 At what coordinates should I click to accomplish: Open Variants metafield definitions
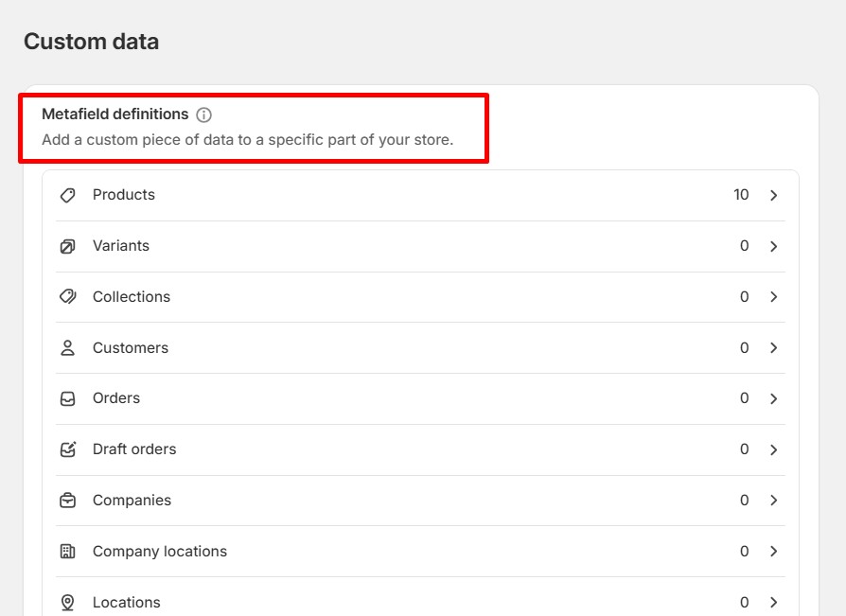click(420, 246)
